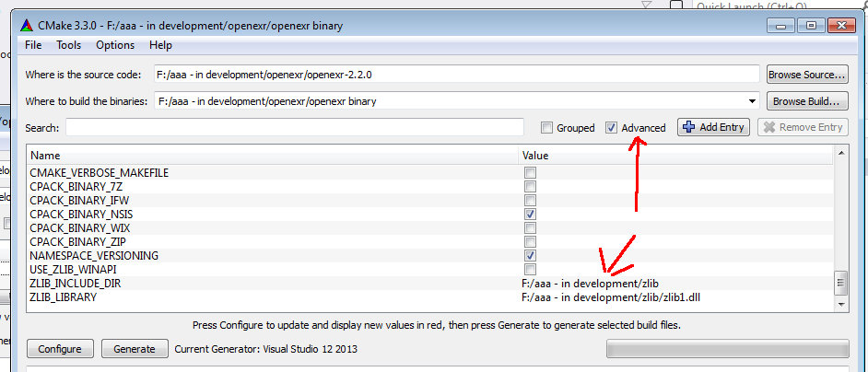Screen dimensions: 868x372
Task: Uncheck the CPACK_BINARY_NSIS option
Action: pyautogui.click(x=530, y=214)
